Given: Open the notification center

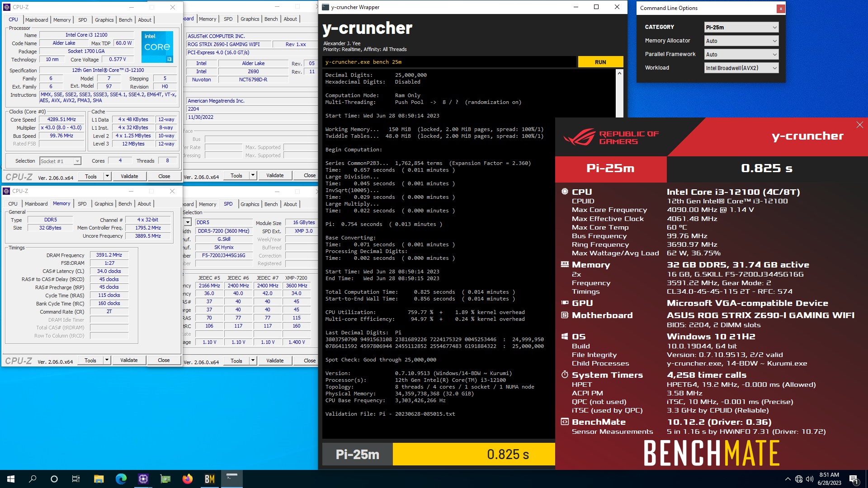Looking at the screenshot, I should (x=854, y=479).
